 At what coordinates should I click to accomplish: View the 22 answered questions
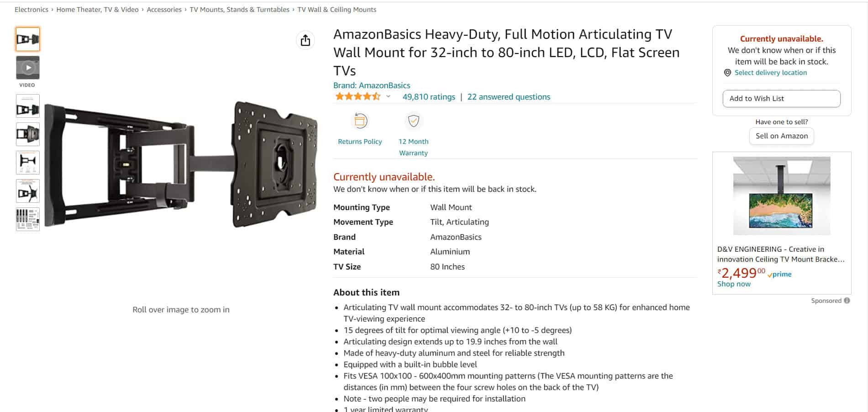[508, 96]
